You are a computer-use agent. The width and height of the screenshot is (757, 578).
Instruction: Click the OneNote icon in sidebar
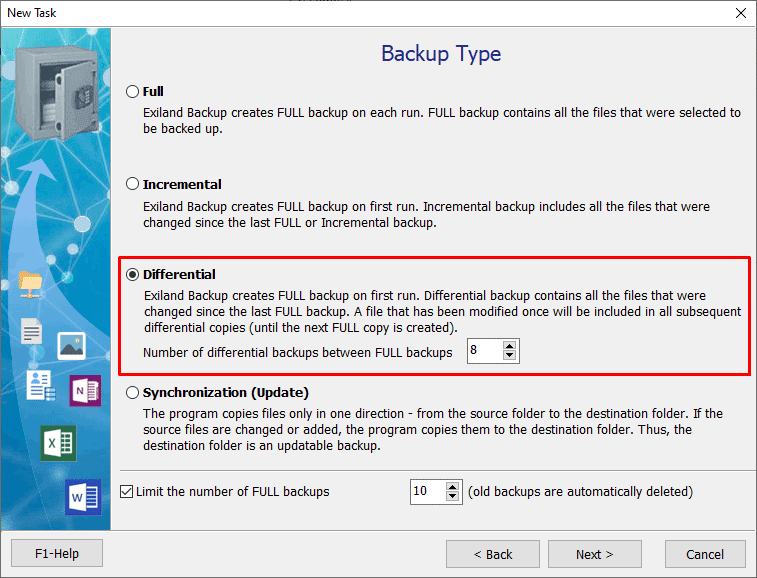point(85,391)
